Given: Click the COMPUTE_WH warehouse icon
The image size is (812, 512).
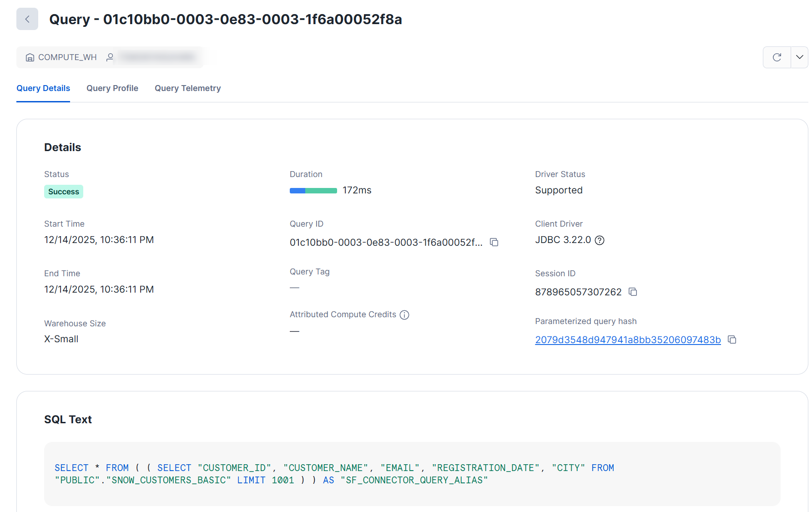Looking at the screenshot, I should click(x=30, y=57).
